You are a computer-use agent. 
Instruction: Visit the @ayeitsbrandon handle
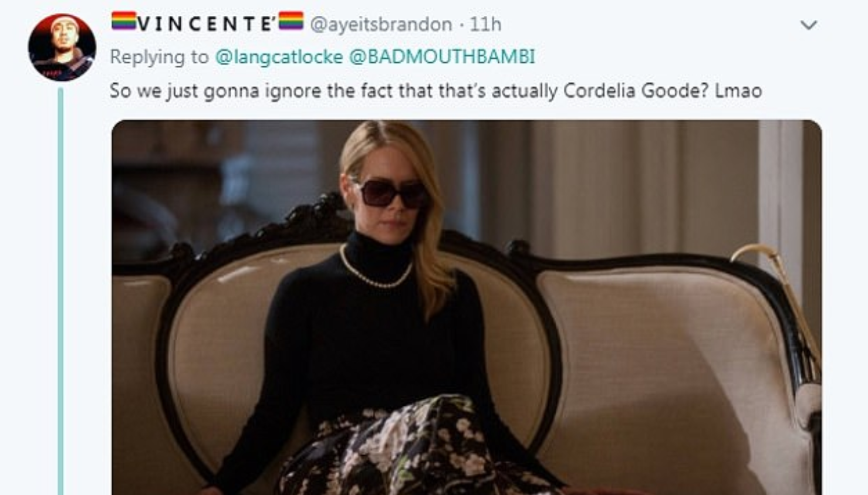(x=381, y=24)
